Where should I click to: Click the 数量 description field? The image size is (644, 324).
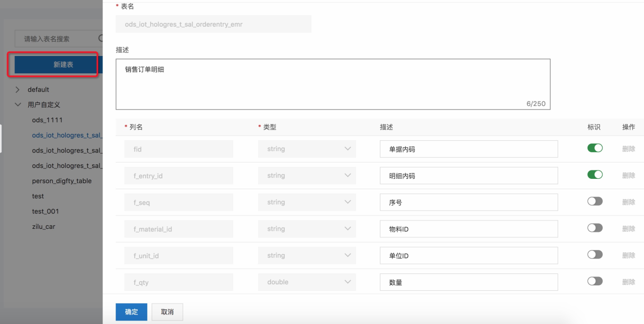click(469, 282)
